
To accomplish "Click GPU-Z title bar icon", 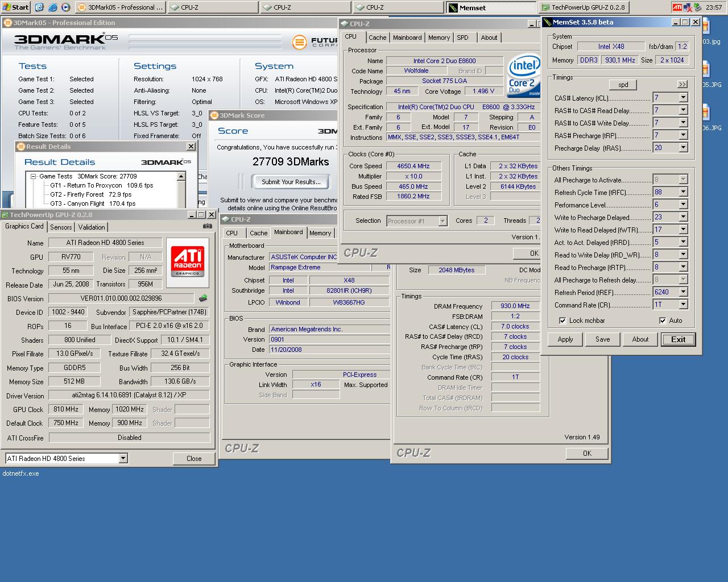I will (x=5, y=215).
